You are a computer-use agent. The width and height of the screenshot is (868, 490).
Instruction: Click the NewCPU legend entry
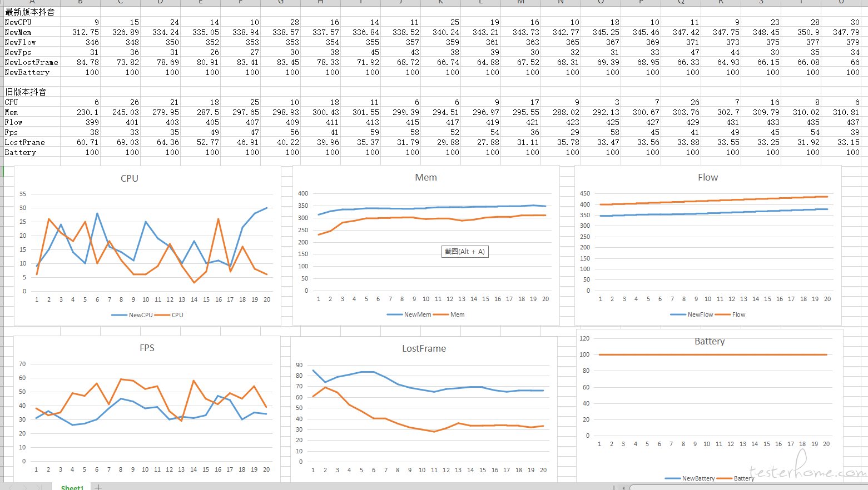tap(132, 315)
